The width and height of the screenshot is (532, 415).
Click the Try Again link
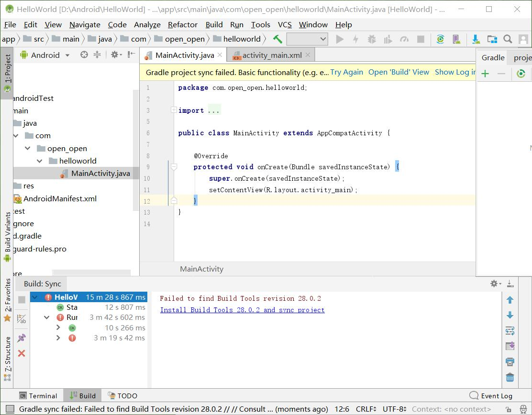(x=346, y=72)
